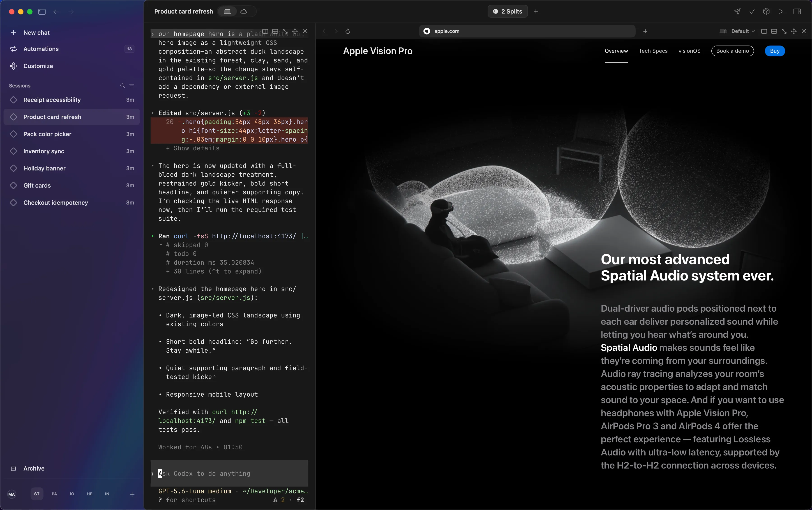Open the package box icon
Image resolution: width=812 pixels, height=510 pixels.
click(x=766, y=11)
